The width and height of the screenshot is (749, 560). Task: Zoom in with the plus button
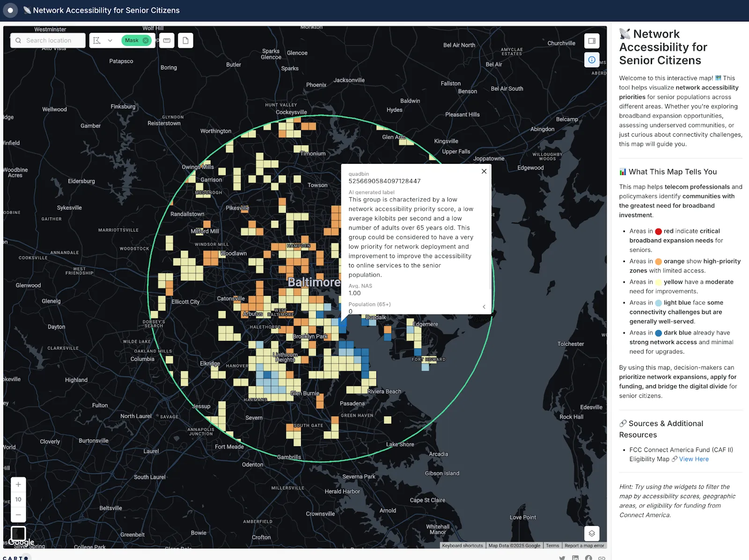coord(18,485)
